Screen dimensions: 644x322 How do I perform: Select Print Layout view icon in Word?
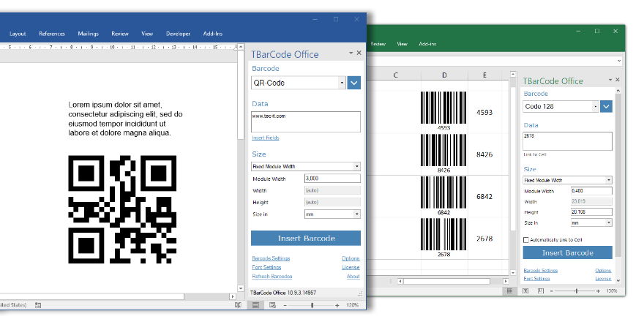tap(255, 305)
